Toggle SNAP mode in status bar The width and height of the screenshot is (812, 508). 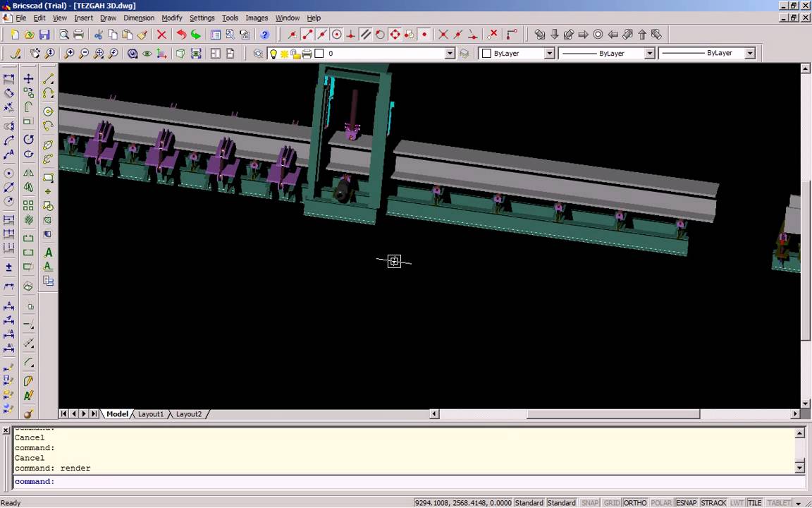590,503
